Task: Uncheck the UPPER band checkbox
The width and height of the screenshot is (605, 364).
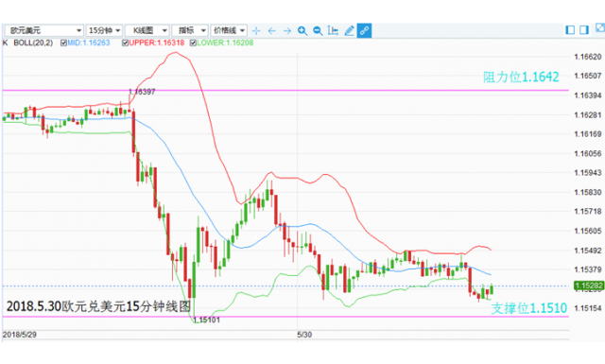Action: (125, 43)
